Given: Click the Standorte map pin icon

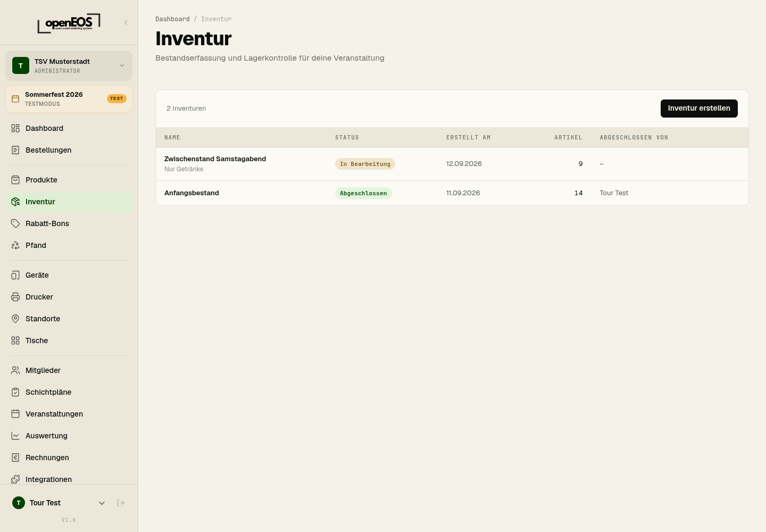Looking at the screenshot, I should click(x=15, y=319).
